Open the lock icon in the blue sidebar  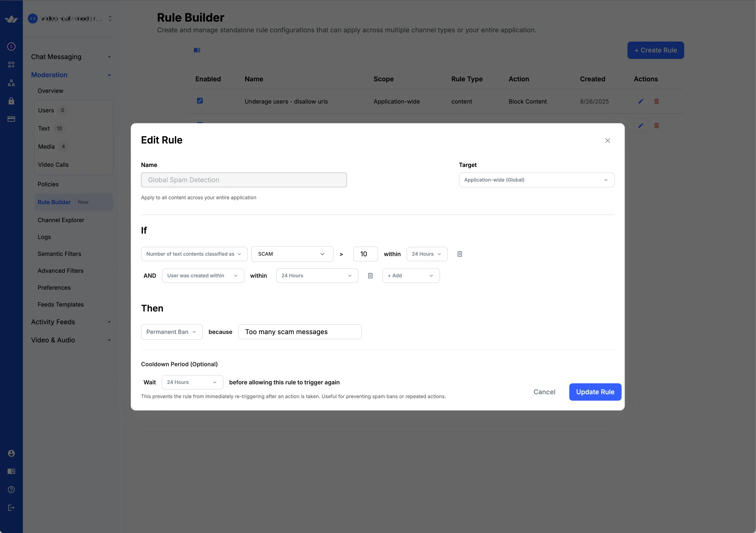tap(11, 101)
